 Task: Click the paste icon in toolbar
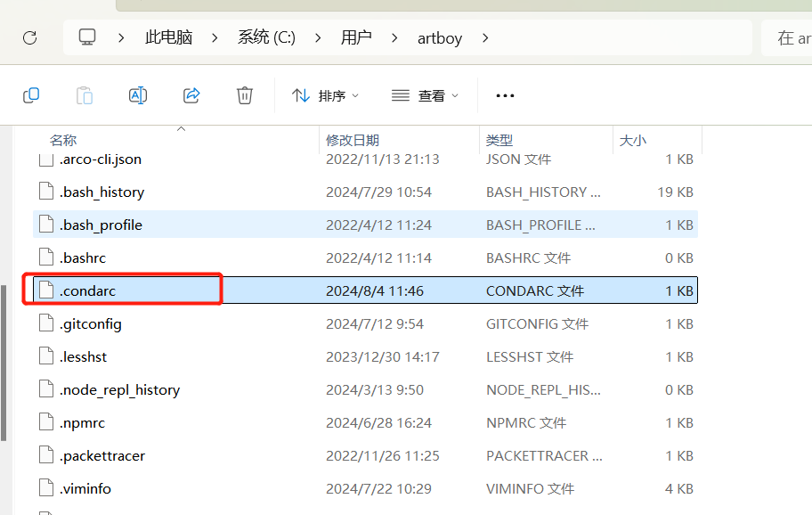[85, 95]
